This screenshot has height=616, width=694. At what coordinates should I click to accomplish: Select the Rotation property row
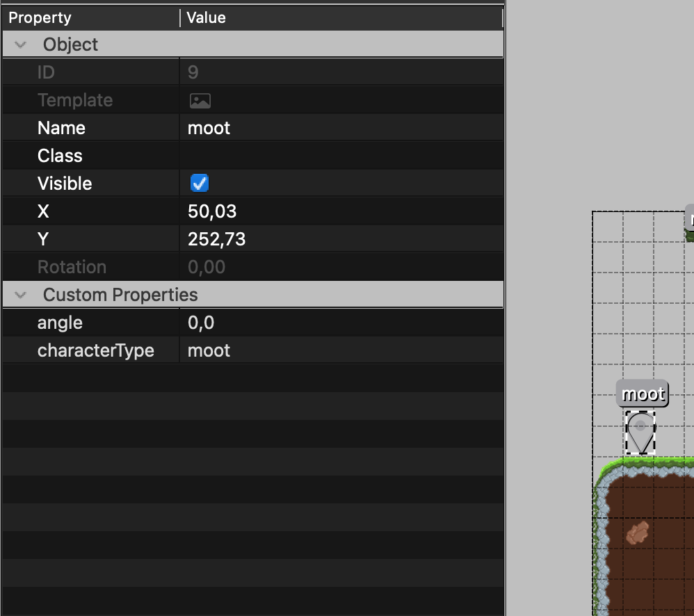72,268
